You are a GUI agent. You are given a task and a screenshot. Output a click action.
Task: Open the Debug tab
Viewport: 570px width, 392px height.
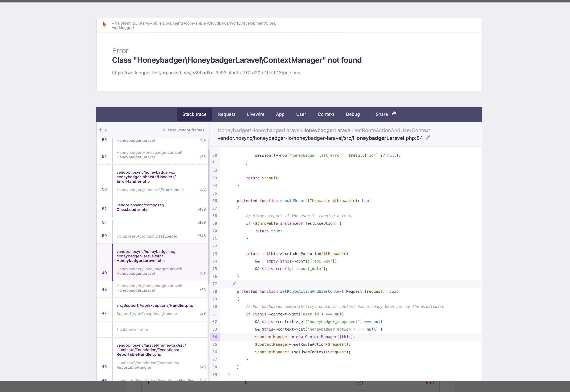(353, 114)
